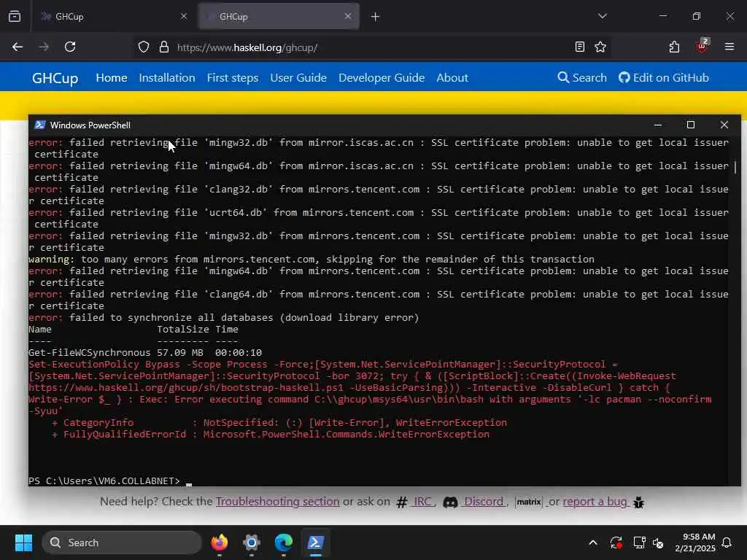Open the matrix chat link

click(x=529, y=502)
